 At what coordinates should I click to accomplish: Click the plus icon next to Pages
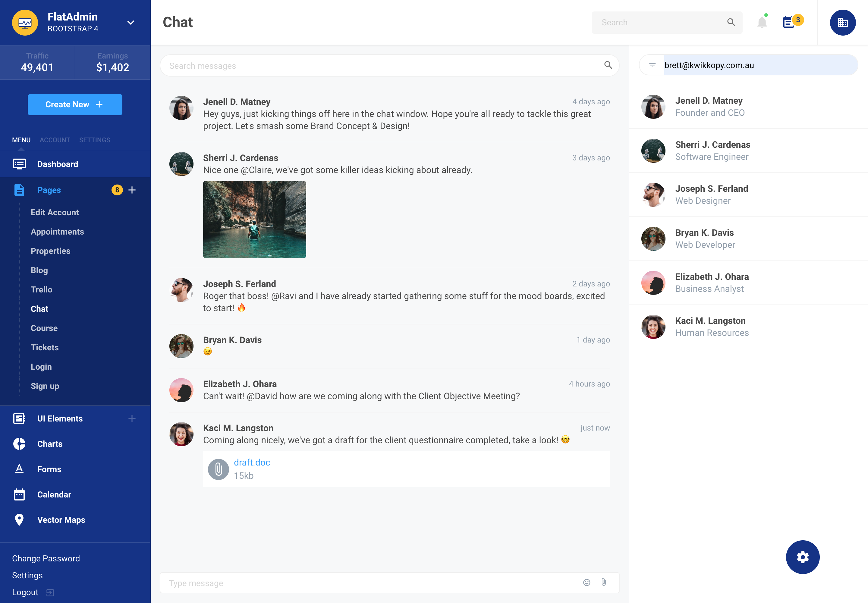coord(132,190)
